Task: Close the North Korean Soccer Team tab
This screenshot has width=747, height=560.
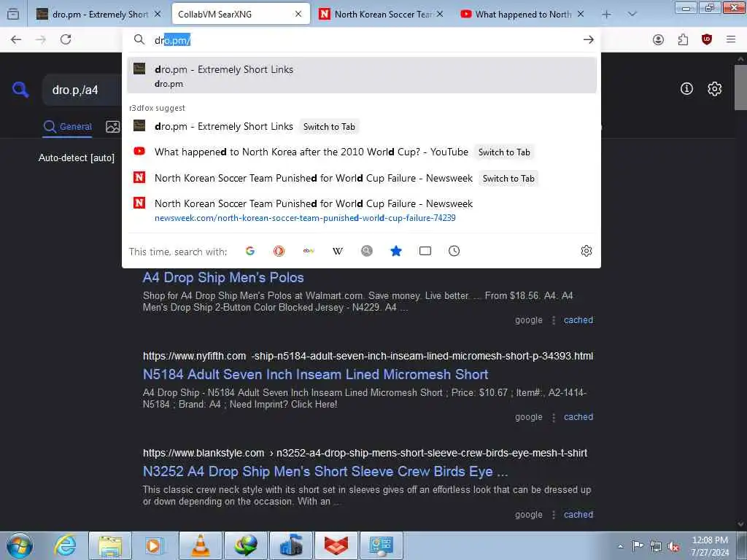Action: [440, 15]
